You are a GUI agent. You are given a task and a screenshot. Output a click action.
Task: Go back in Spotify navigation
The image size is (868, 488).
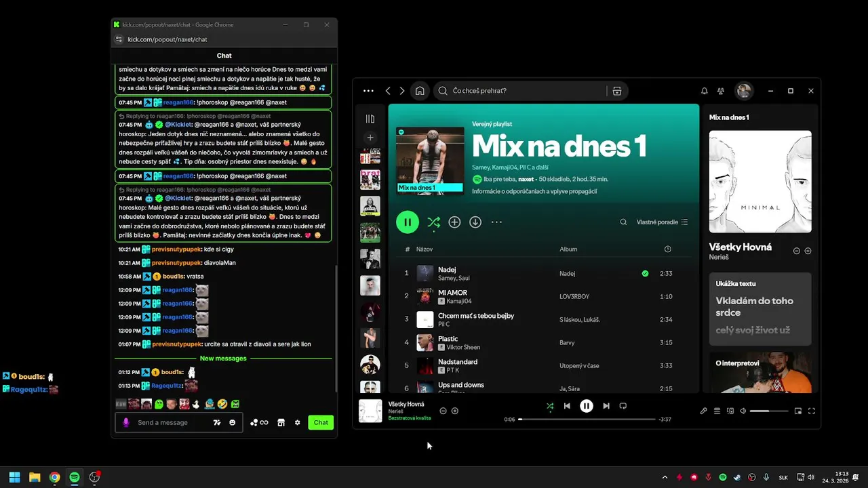click(388, 91)
